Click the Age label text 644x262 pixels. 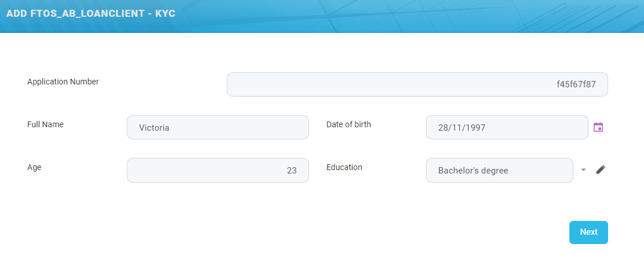(x=34, y=167)
